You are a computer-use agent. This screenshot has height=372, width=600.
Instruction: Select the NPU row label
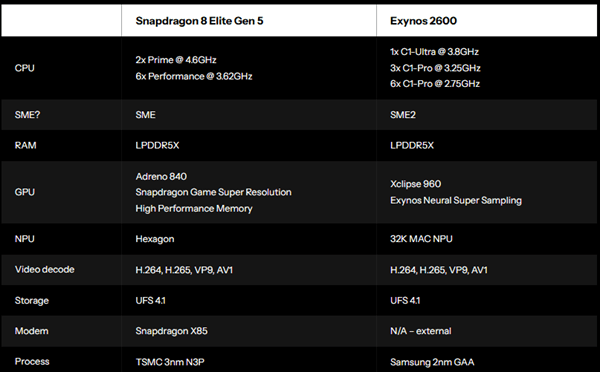(24, 239)
